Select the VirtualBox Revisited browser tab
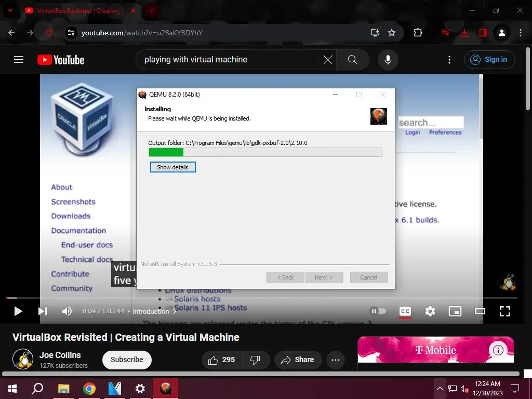This screenshot has height=399, width=532. [x=79, y=11]
